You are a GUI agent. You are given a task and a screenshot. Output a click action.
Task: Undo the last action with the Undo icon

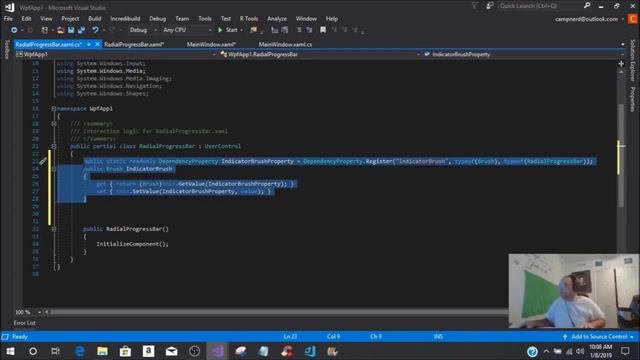click(x=95, y=30)
